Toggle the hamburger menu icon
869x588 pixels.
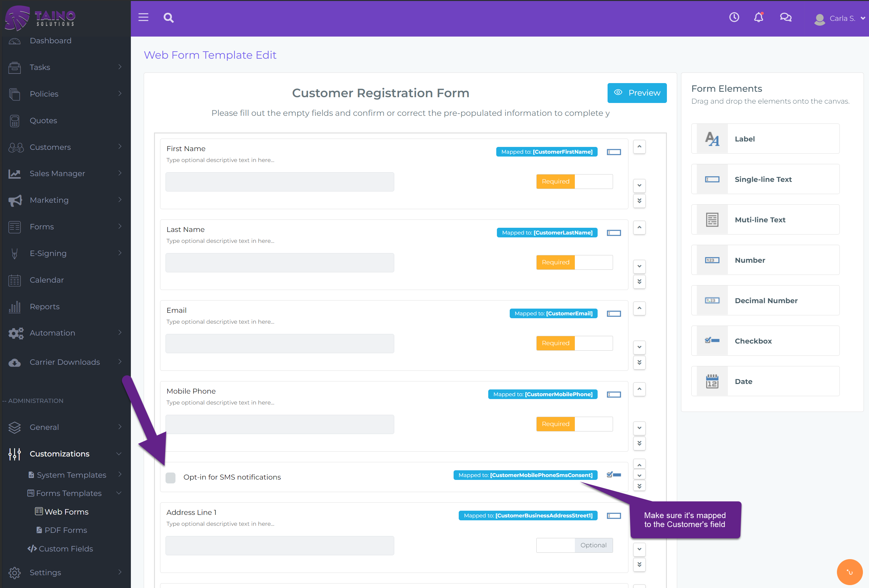pyautogui.click(x=143, y=18)
